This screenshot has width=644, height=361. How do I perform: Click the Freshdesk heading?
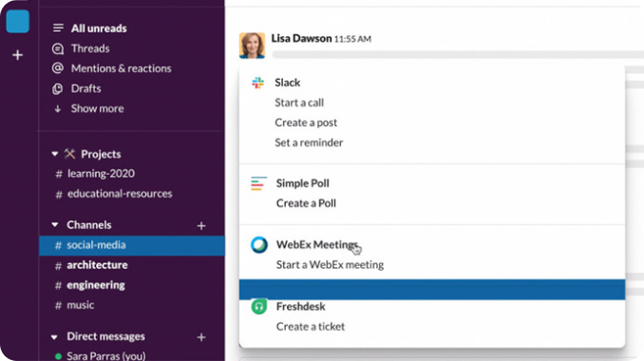tap(301, 307)
